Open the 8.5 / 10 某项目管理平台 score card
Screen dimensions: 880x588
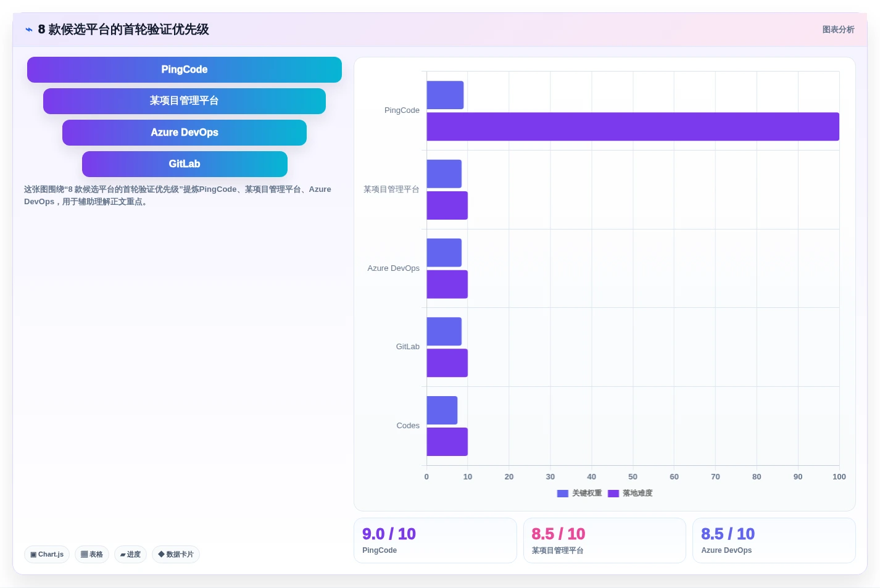[x=605, y=540]
